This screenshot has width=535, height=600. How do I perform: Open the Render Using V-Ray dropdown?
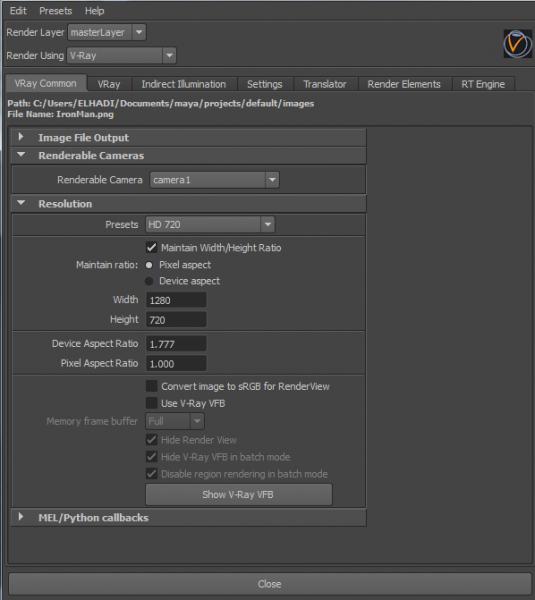click(122, 56)
